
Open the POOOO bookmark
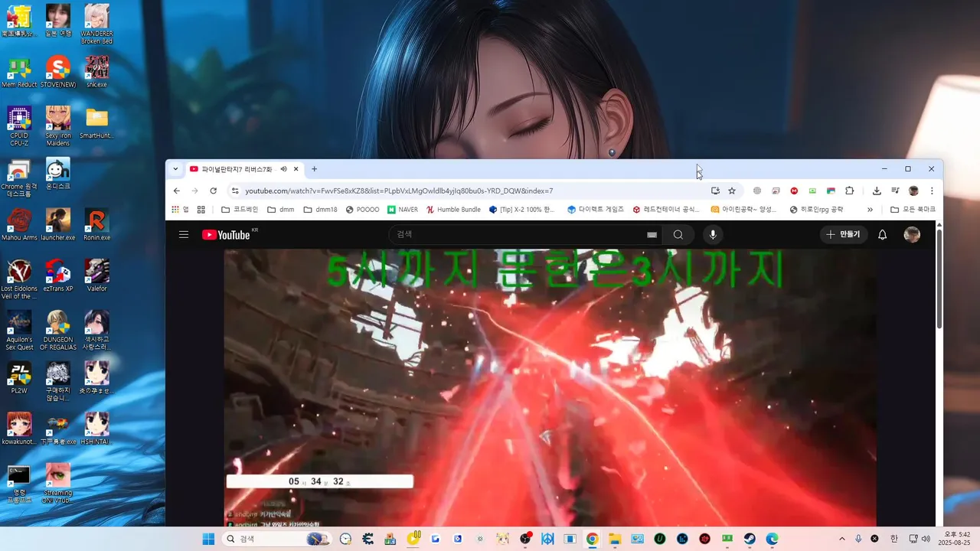click(x=362, y=209)
